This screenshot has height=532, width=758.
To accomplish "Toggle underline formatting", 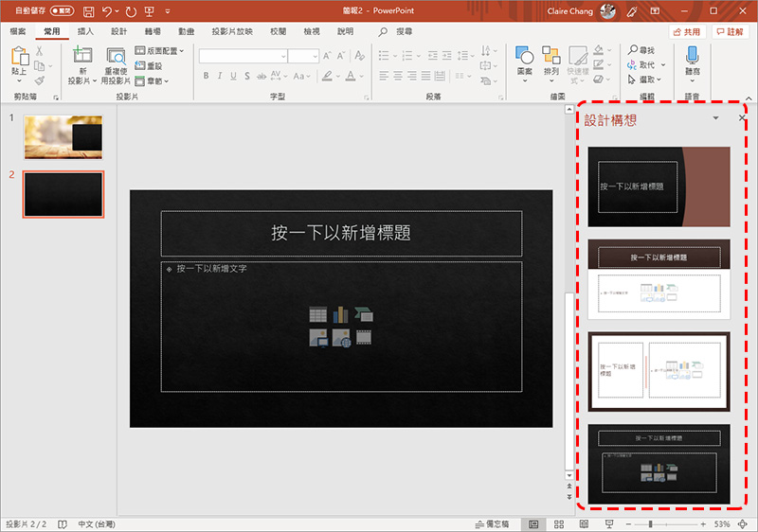I will click(233, 76).
